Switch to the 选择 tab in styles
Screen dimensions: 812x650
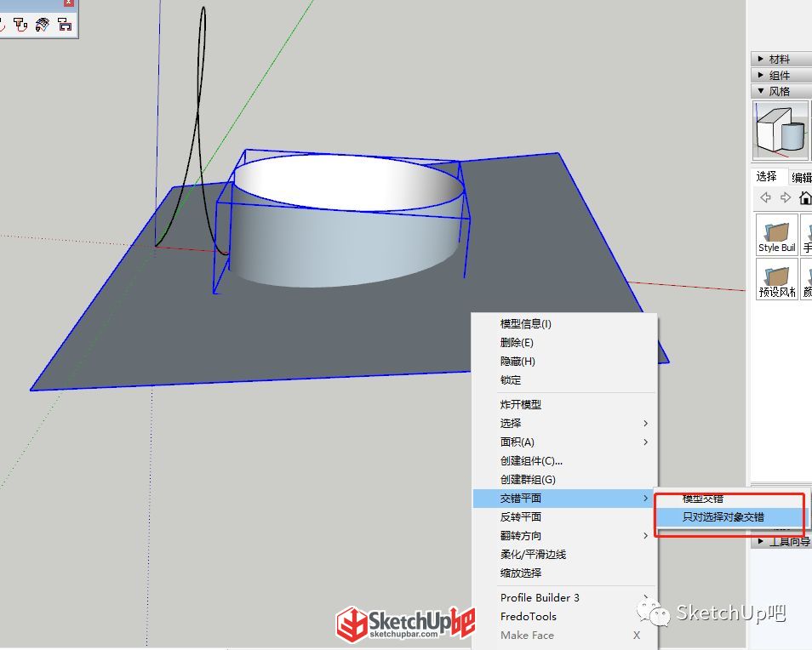(766, 176)
